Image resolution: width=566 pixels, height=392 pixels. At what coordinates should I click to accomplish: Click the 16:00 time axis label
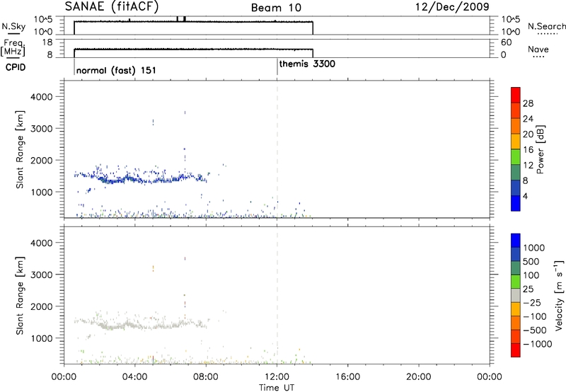tap(347, 377)
